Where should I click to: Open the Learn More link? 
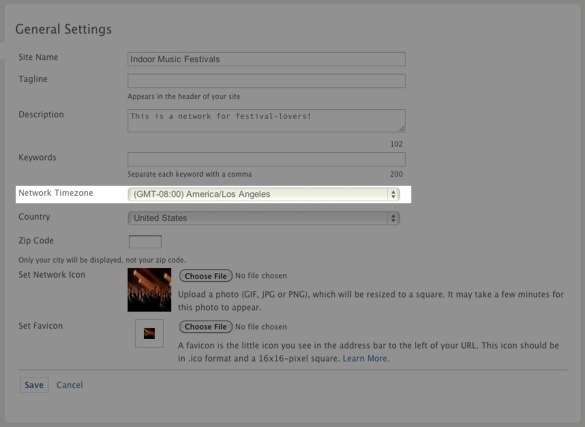[x=366, y=358]
